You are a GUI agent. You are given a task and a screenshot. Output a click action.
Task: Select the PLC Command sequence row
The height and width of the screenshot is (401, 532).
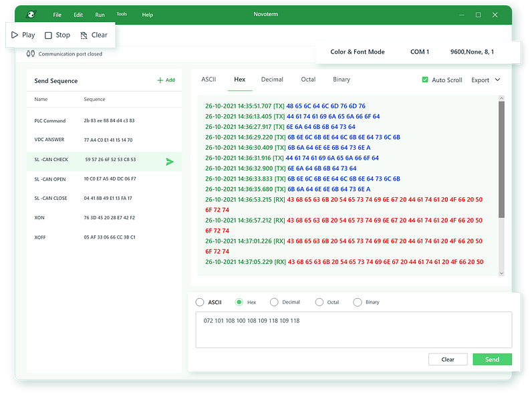click(104, 121)
